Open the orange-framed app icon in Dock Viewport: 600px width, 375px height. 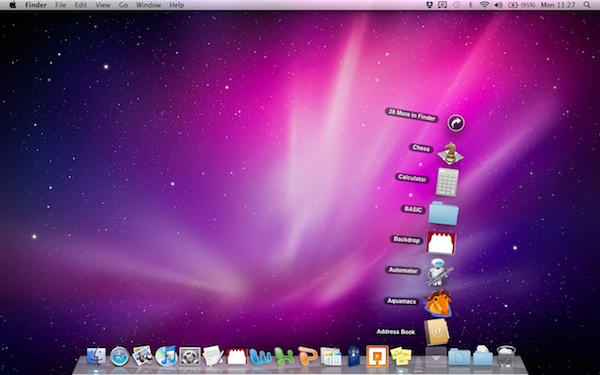tap(377, 356)
